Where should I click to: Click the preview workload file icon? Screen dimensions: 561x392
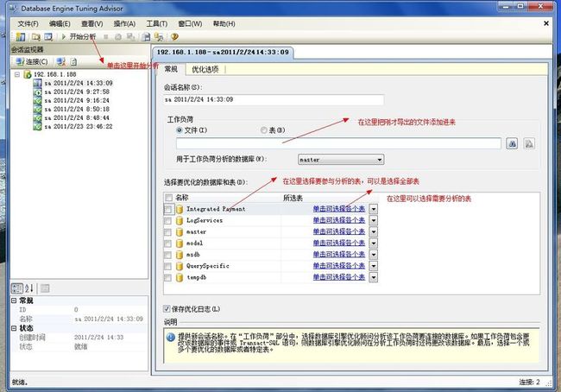(x=529, y=144)
